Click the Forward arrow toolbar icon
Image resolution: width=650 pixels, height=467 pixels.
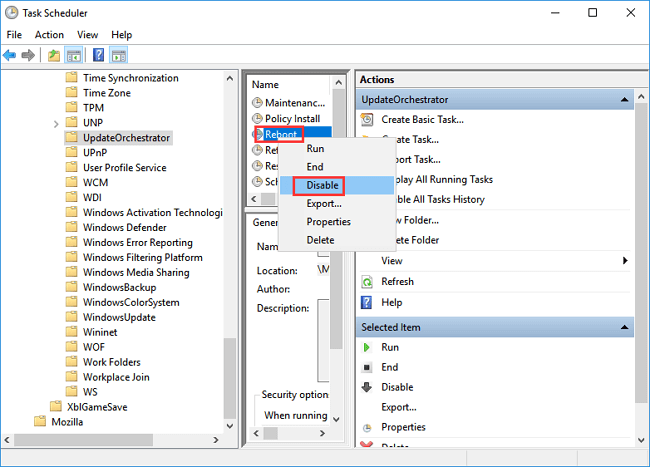[x=28, y=55]
